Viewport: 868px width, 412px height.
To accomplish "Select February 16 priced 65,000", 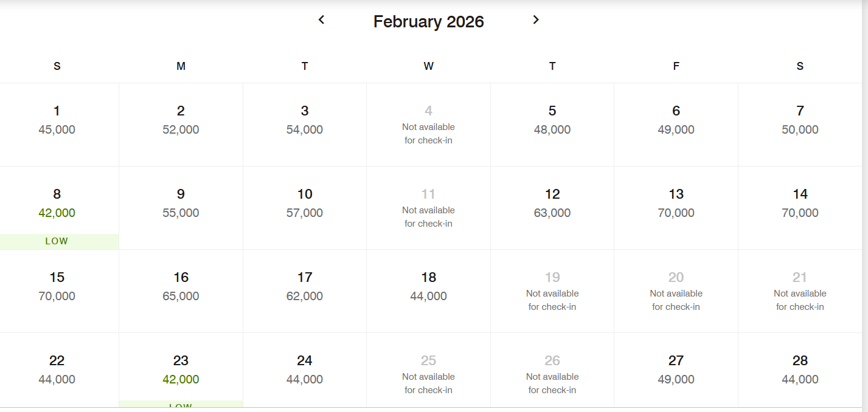I will 181,287.
